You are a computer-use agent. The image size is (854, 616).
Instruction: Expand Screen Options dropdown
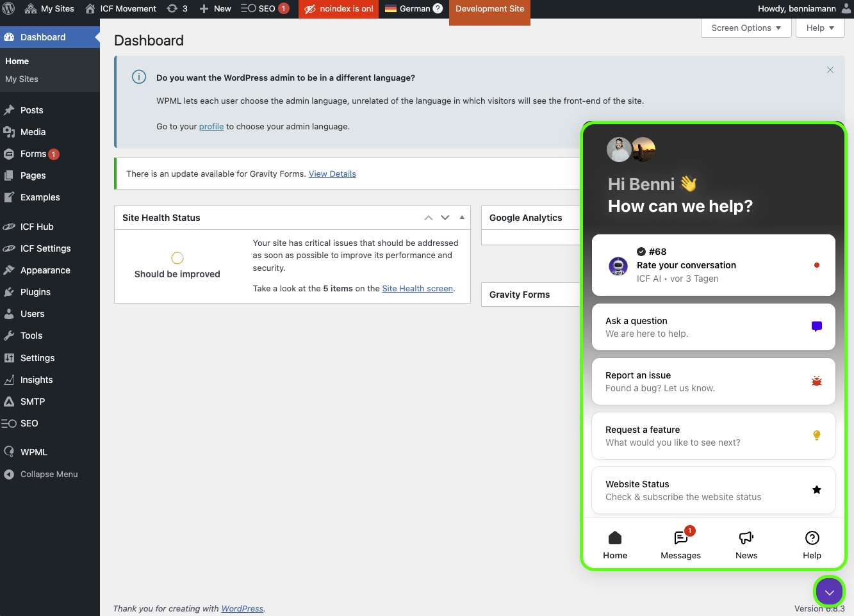(x=746, y=28)
